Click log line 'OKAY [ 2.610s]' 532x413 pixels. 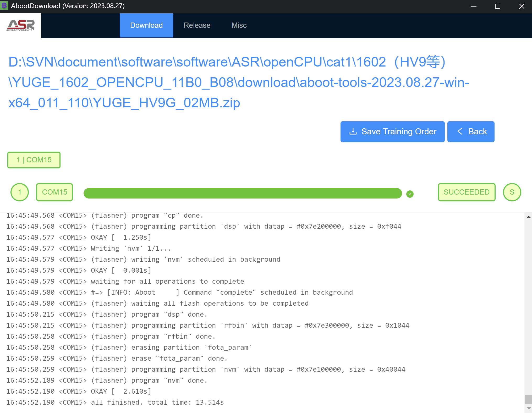pyautogui.click(x=79, y=391)
